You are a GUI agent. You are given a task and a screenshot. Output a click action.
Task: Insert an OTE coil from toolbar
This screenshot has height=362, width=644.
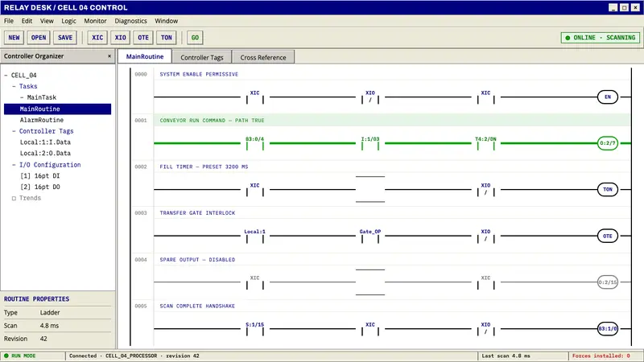(x=143, y=37)
